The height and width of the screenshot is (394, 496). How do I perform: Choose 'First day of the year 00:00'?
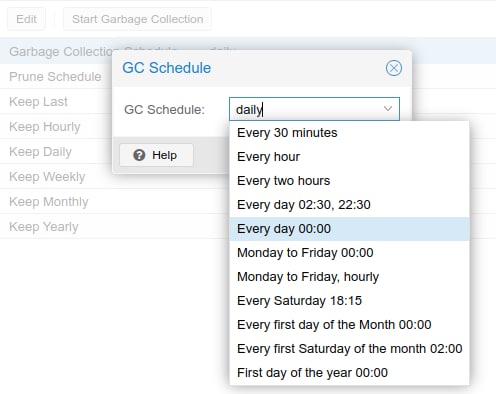(x=349, y=373)
